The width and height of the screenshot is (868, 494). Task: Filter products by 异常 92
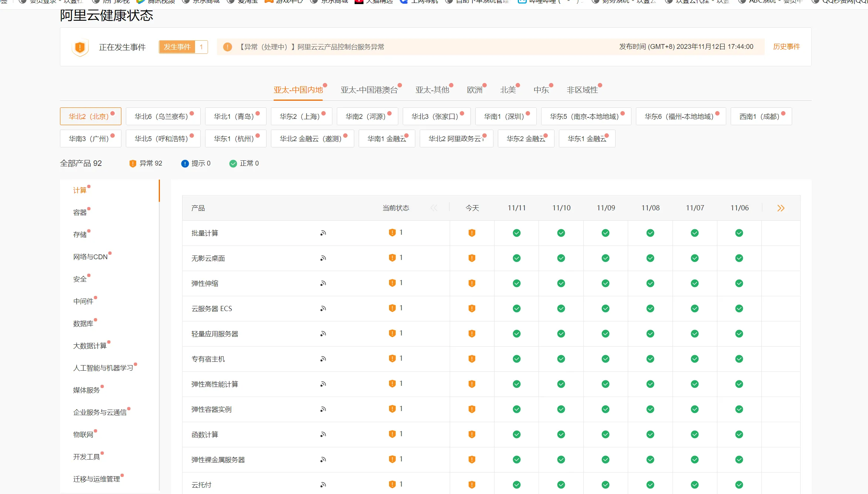pyautogui.click(x=146, y=163)
